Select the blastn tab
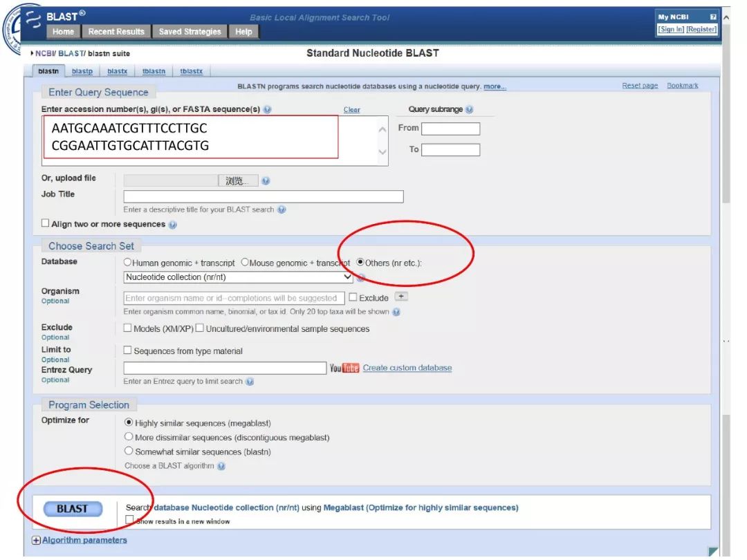 click(x=48, y=71)
